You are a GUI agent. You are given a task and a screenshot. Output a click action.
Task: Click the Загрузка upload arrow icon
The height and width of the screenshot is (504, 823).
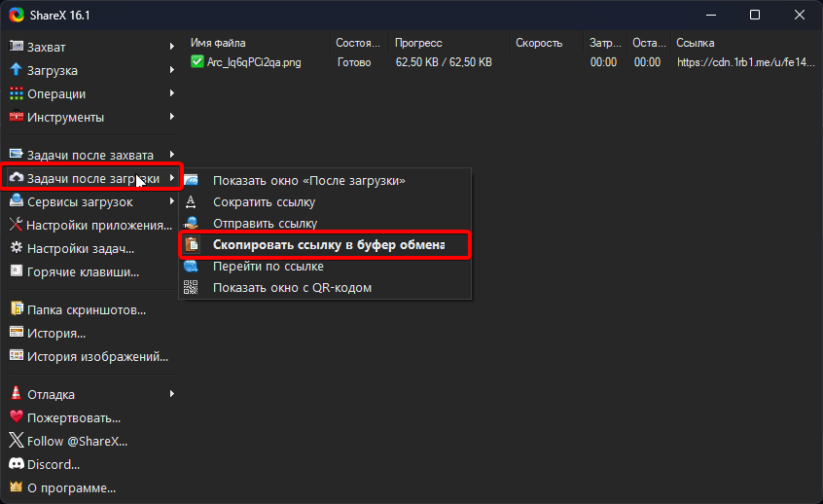(x=17, y=69)
